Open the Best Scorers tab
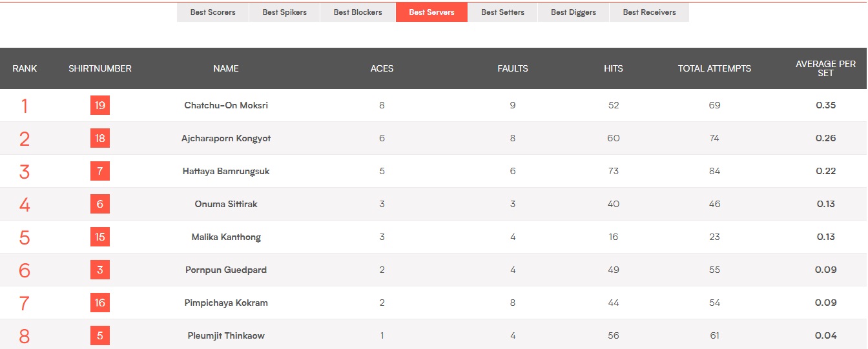Screen dimensions: 868x349 (212, 12)
